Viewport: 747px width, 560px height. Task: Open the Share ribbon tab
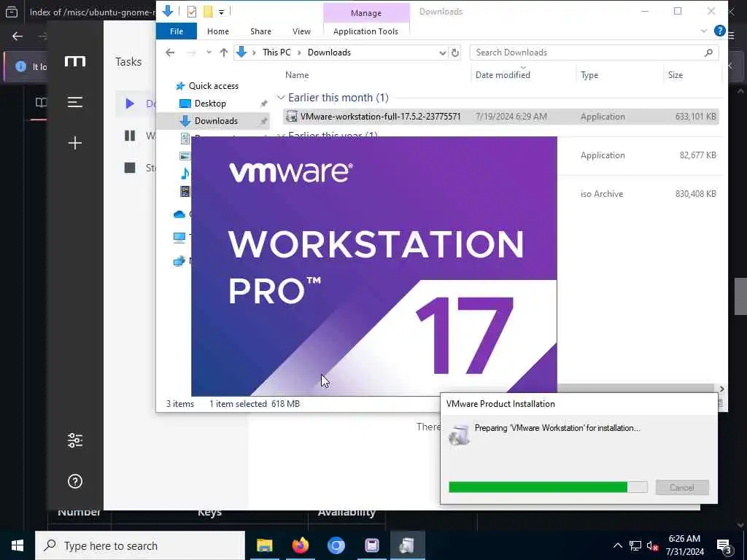[x=260, y=31]
